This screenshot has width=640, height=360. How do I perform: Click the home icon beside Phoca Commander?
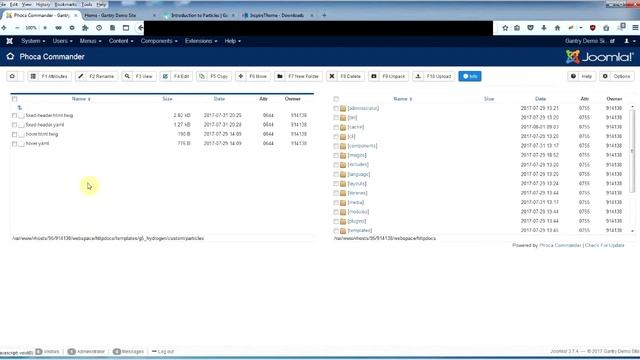point(10,56)
